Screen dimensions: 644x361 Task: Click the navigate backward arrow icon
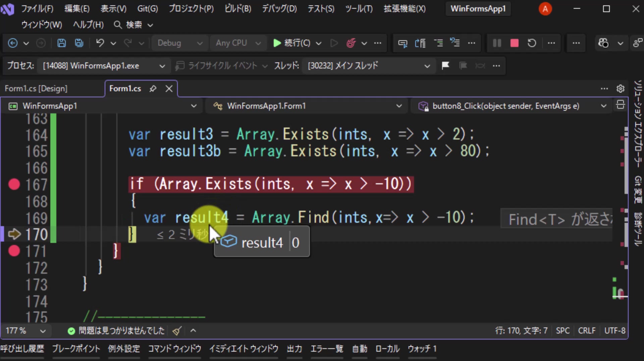click(x=13, y=43)
